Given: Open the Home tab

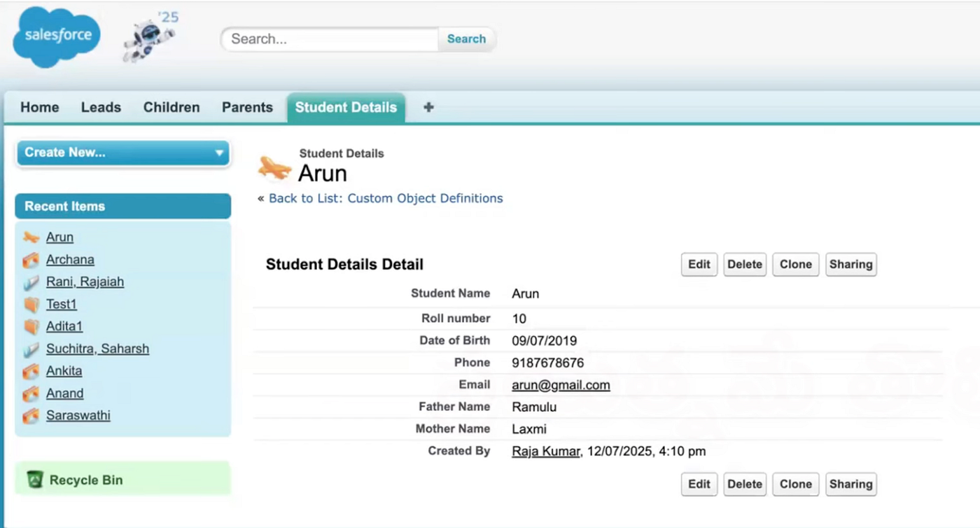Looking at the screenshot, I should (39, 107).
